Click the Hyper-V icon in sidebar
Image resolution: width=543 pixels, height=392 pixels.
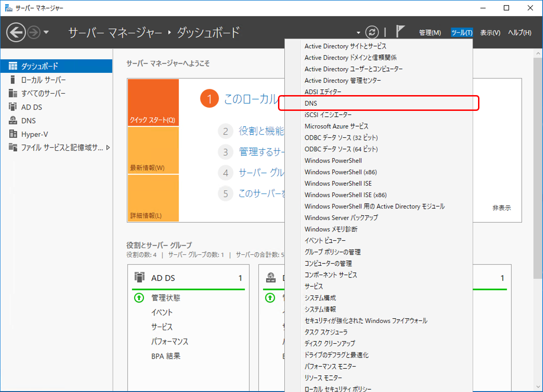coord(13,134)
